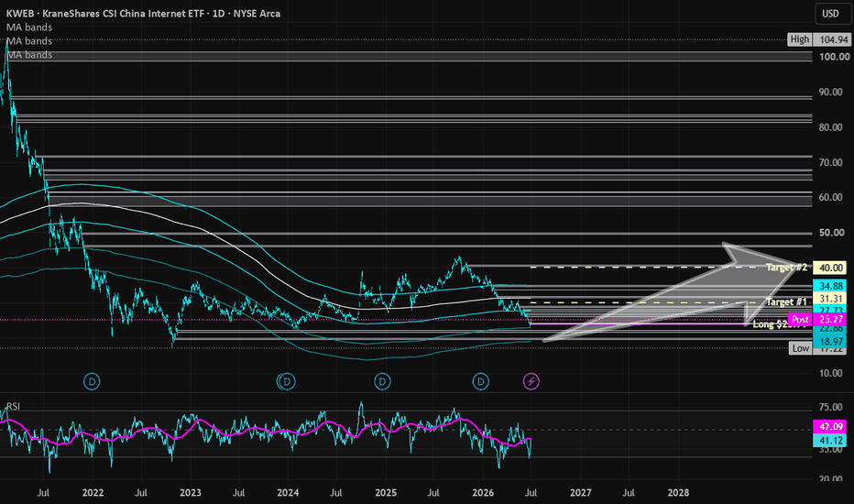Screen dimensions: 854x504
Task: Click the cyan 41.12 RSI value tag
Action: point(830,441)
